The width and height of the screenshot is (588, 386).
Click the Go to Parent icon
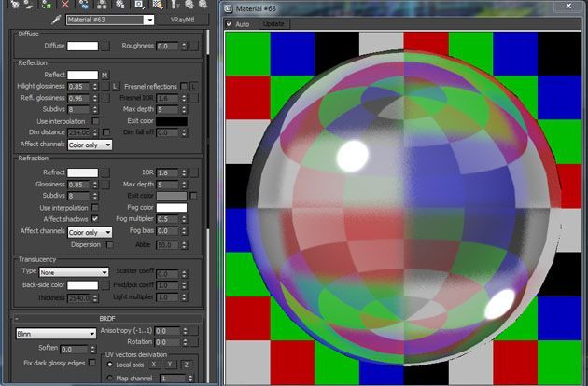click(x=189, y=4)
